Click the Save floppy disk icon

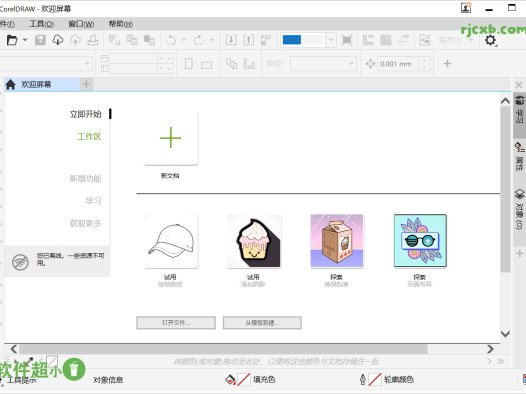[x=40, y=40]
